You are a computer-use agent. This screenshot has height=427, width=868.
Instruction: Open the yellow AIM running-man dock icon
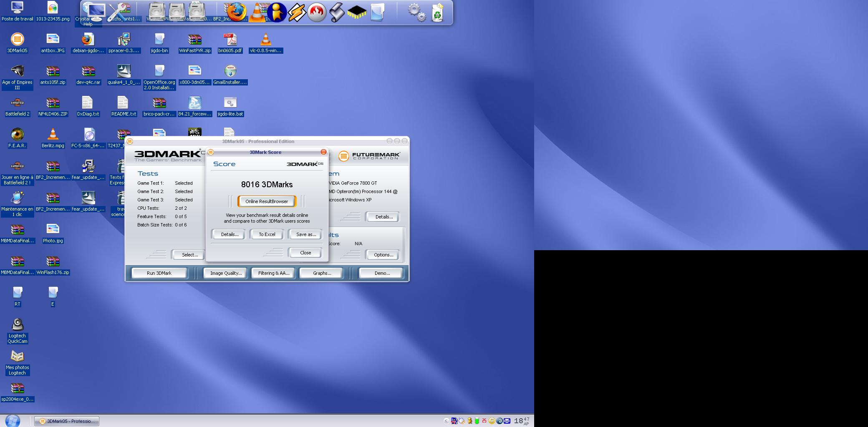pyautogui.click(x=277, y=12)
